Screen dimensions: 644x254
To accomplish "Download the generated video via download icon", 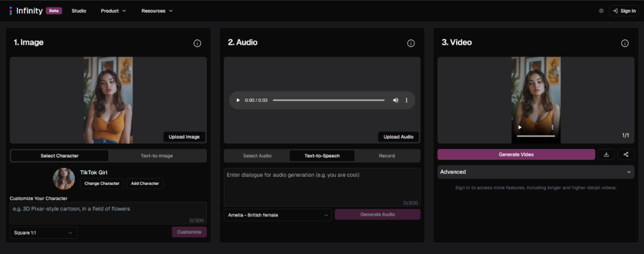I will click(x=606, y=154).
